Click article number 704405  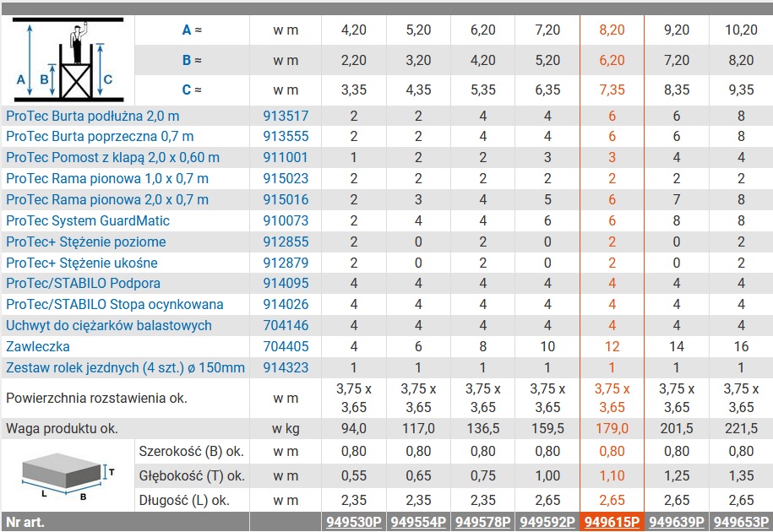click(x=286, y=347)
